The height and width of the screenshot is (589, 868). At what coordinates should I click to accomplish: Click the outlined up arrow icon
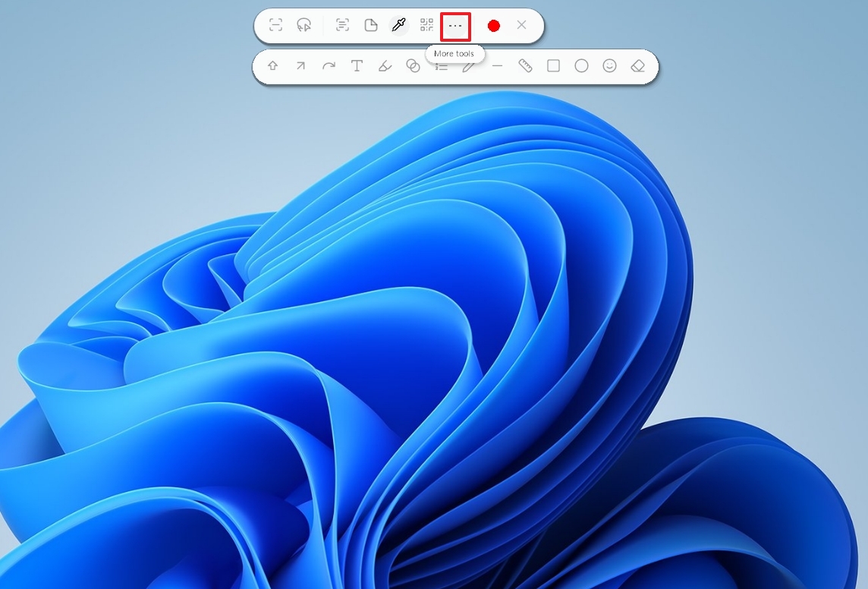click(272, 66)
